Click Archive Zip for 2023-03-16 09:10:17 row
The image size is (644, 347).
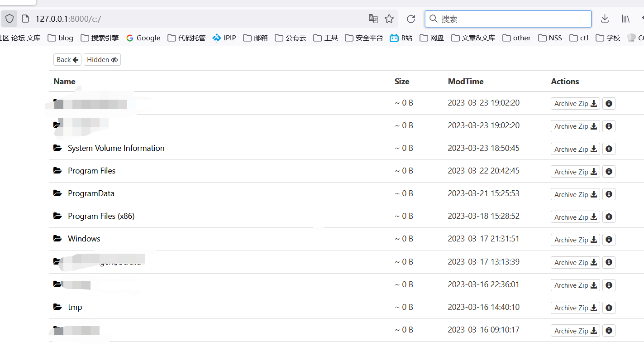tap(575, 331)
